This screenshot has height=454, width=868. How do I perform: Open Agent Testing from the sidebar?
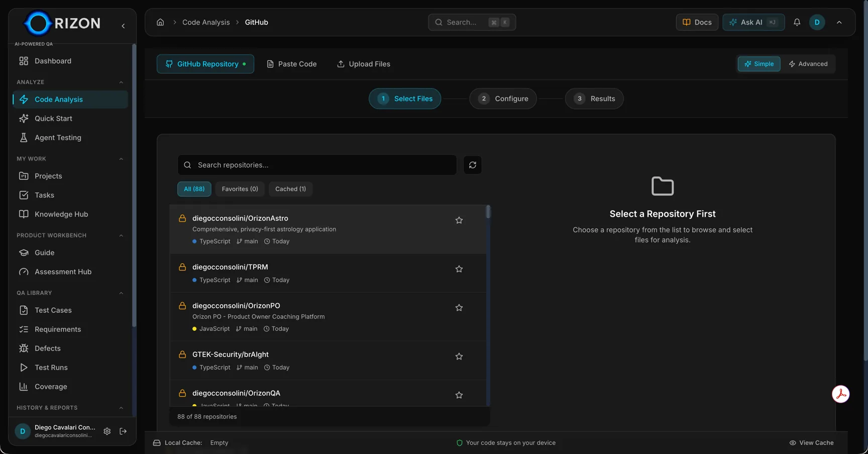(x=57, y=137)
